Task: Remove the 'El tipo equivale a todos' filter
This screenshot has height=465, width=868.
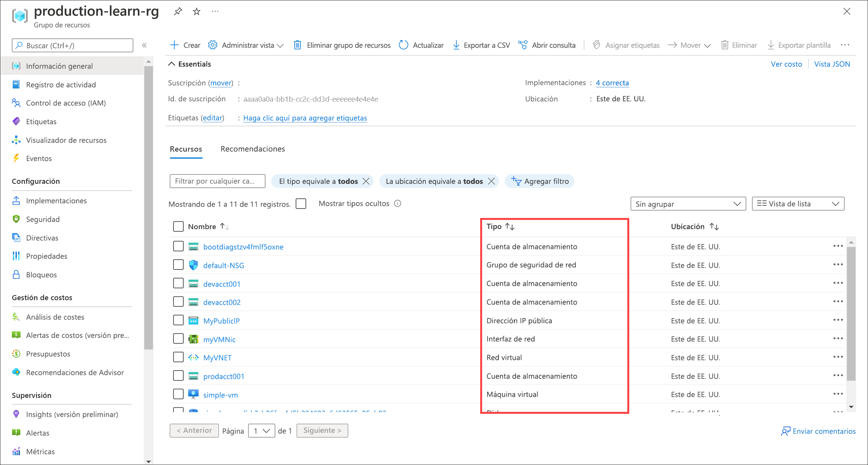Action: click(x=366, y=181)
